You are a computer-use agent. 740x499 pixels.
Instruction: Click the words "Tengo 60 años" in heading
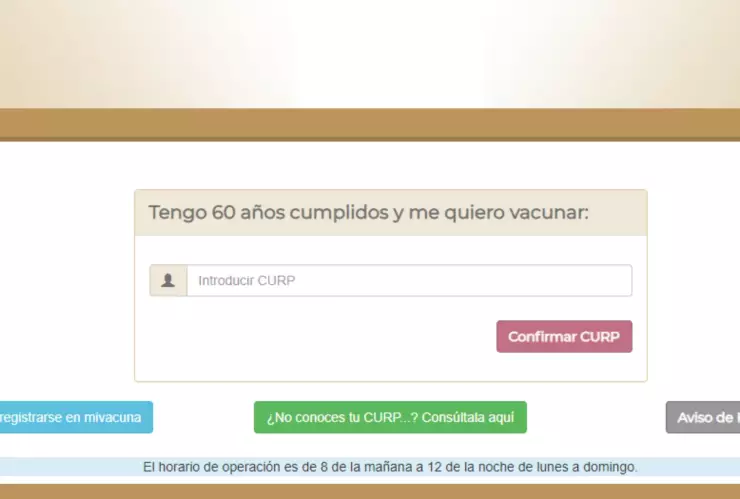point(207,213)
